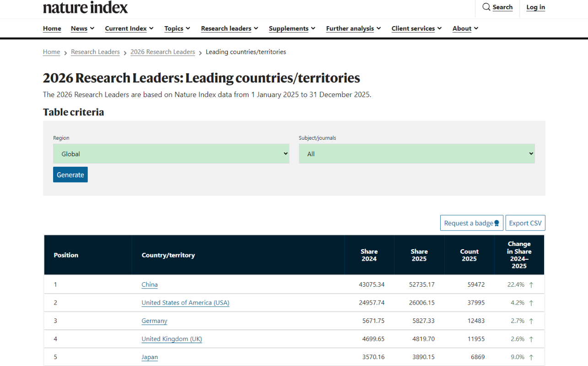Click the Position column header
This screenshot has width=588, height=366.
coord(88,255)
